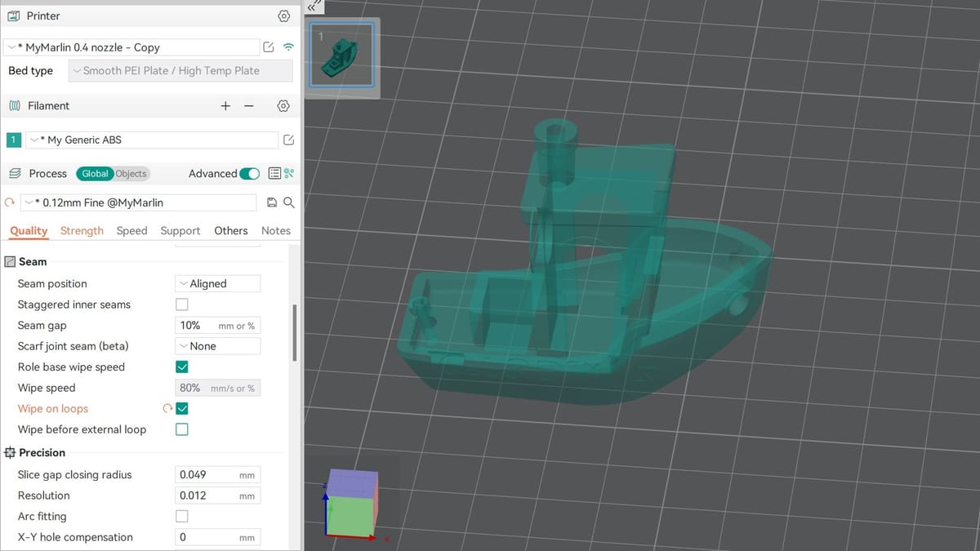The width and height of the screenshot is (980, 551).
Task: Switch to the Strength tab
Action: pyautogui.click(x=82, y=231)
